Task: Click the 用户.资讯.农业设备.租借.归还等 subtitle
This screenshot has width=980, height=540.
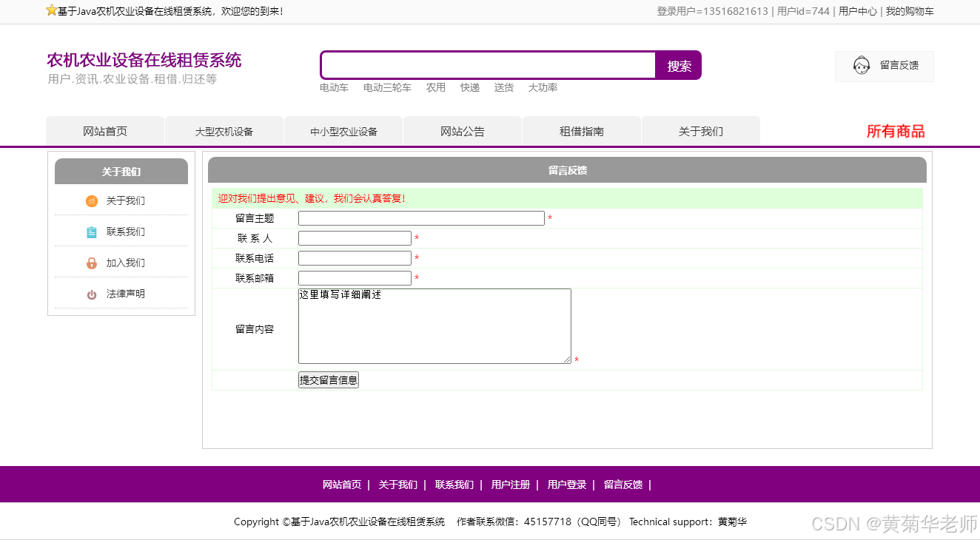Action: 132,79
